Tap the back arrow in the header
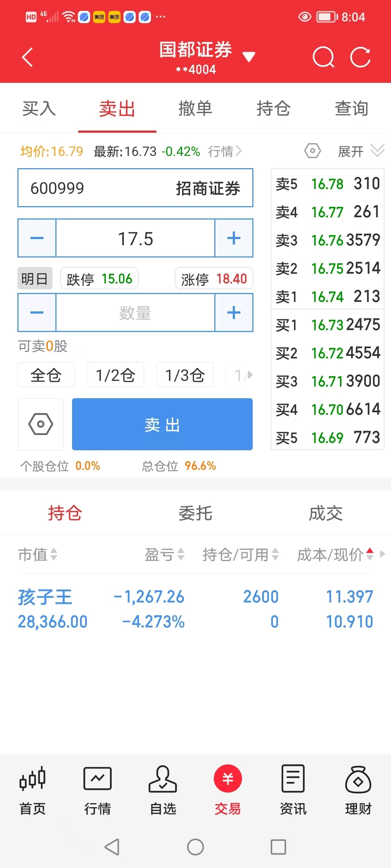 click(x=28, y=57)
